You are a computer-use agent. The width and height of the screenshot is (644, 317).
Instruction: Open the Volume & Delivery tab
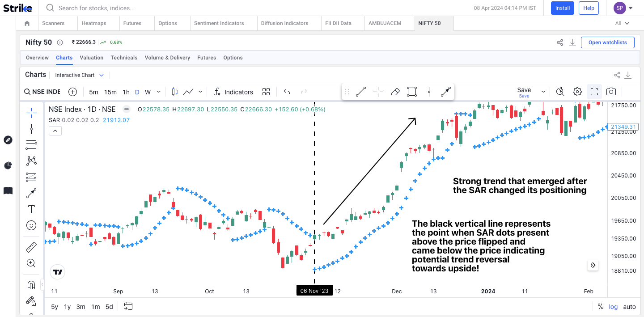(x=167, y=58)
